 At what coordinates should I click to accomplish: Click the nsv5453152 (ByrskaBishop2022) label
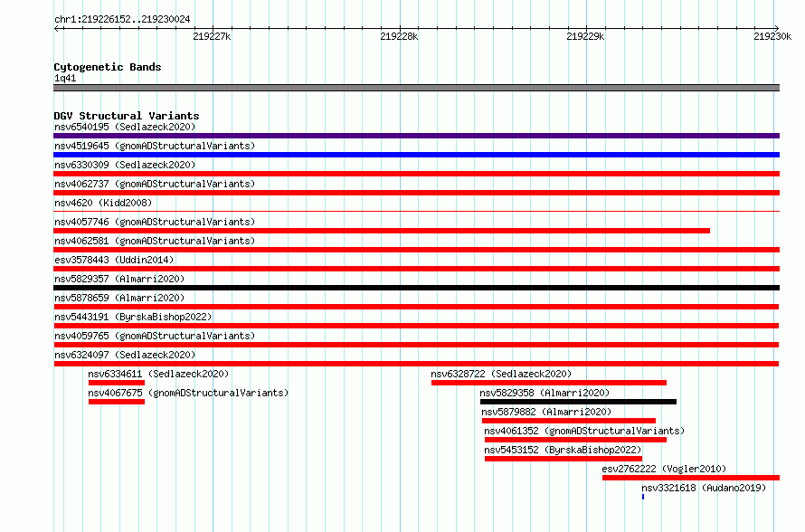tap(563, 450)
